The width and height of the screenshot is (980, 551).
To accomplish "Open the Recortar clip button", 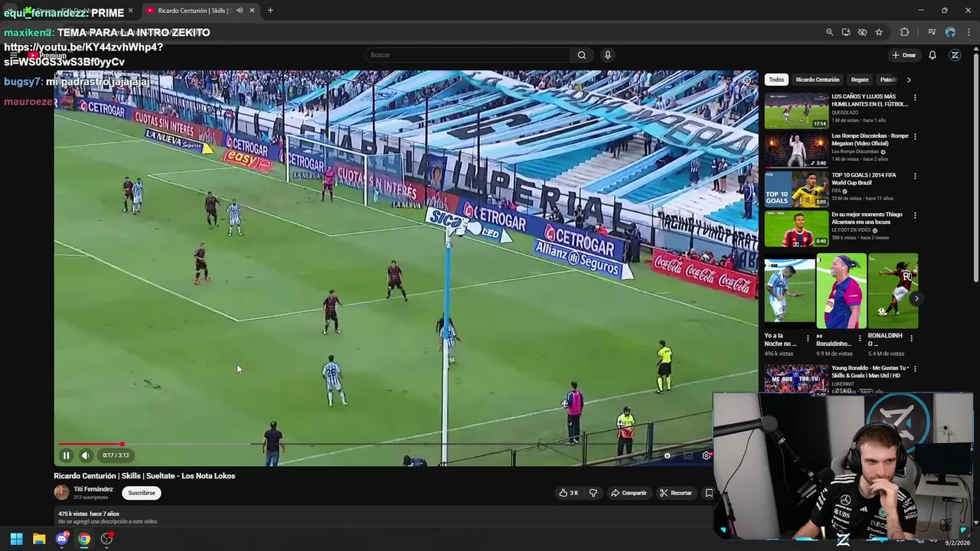I will pyautogui.click(x=676, y=493).
